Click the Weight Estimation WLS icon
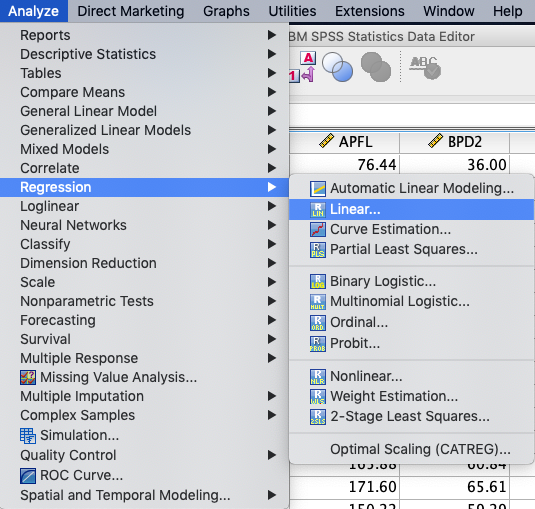The width and height of the screenshot is (535, 509). (x=318, y=396)
